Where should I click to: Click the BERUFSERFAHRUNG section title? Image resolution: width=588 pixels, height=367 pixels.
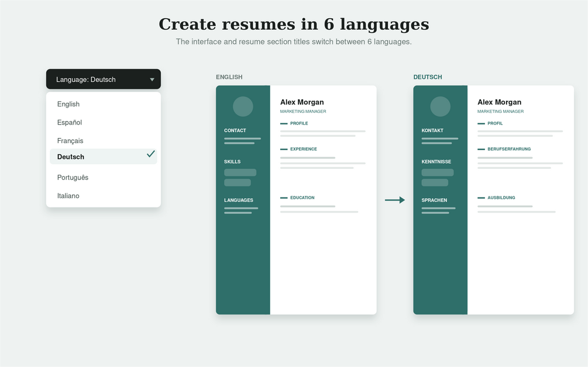509,149
